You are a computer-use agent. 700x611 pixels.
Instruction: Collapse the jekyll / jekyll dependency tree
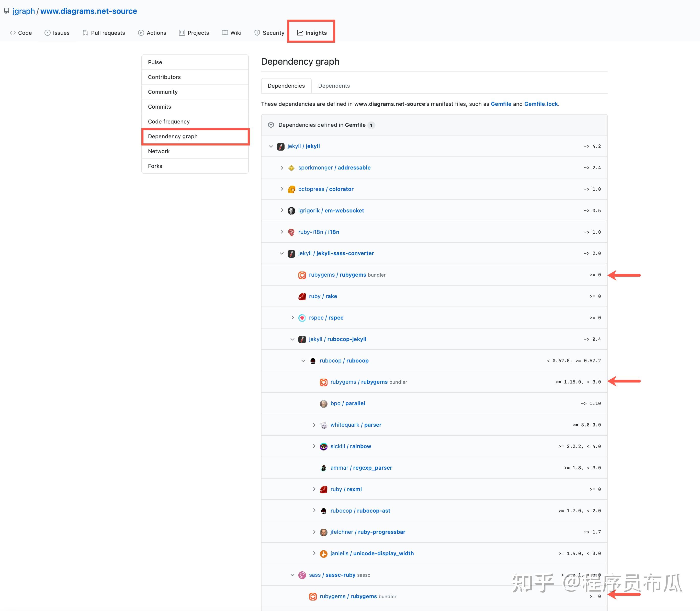(x=271, y=146)
